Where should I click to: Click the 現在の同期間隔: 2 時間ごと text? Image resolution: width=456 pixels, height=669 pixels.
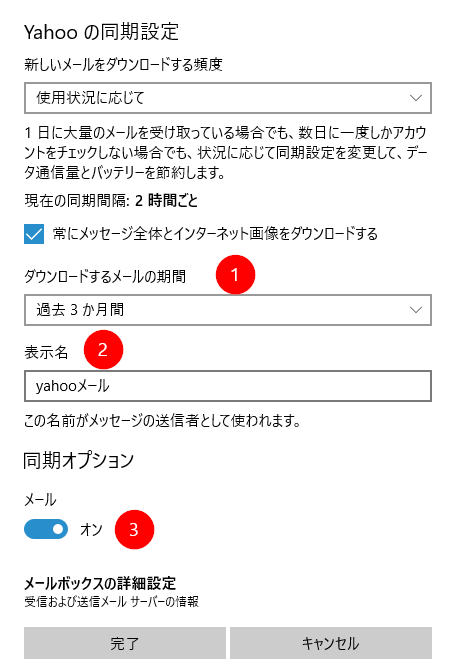click(111, 200)
